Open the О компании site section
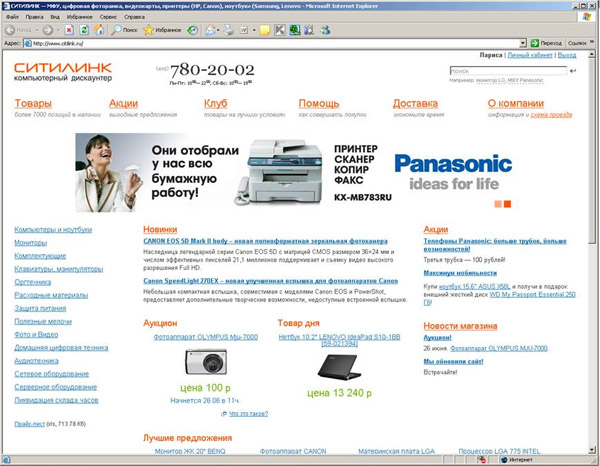 click(515, 103)
